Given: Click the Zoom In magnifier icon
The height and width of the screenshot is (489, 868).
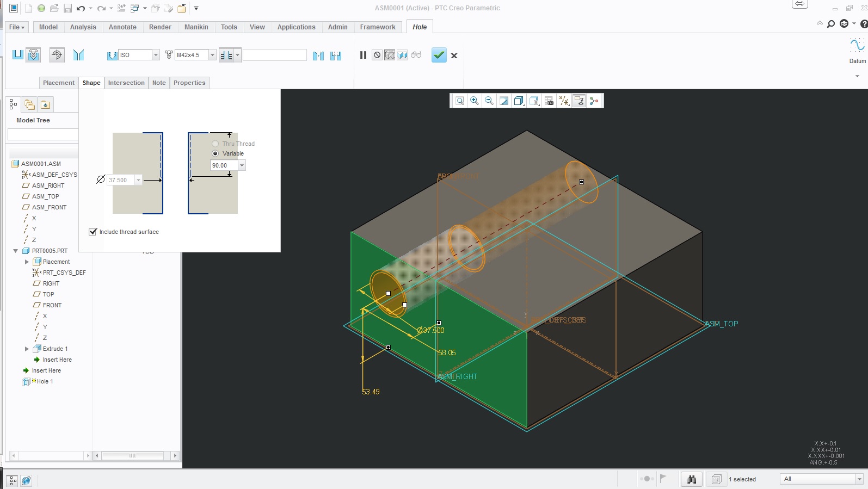Looking at the screenshot, I should pyautogui.click(x=475, y=101).
